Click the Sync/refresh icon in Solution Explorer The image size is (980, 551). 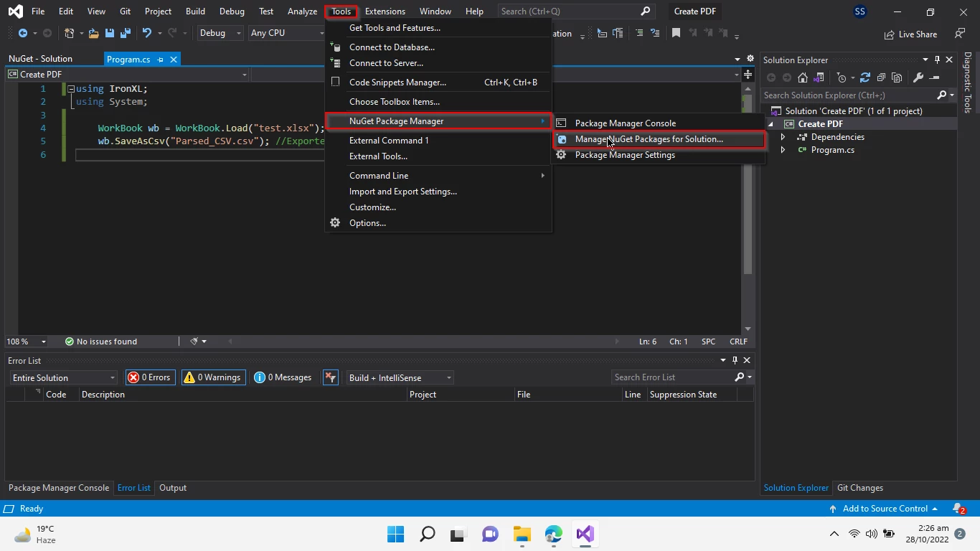coord(865,77)
